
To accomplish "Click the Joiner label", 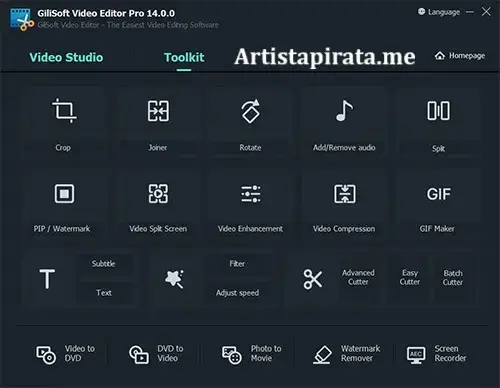I will point(158,147).
